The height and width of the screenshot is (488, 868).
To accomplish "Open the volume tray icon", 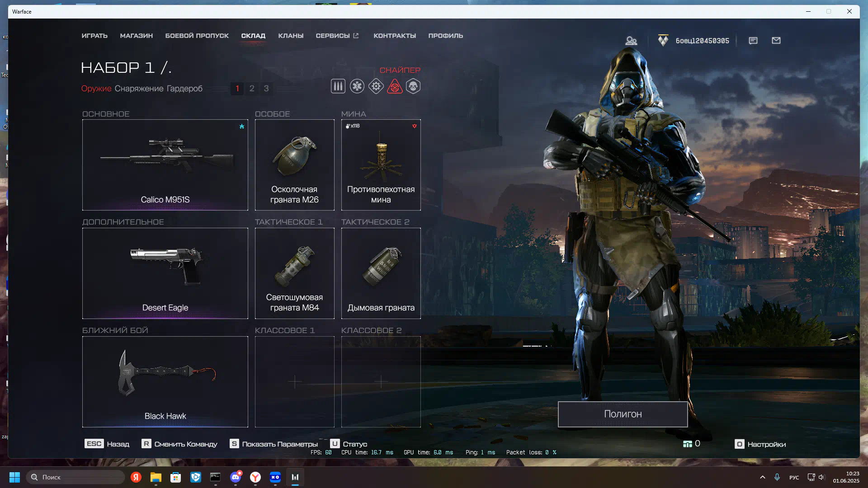I will 821,477.
